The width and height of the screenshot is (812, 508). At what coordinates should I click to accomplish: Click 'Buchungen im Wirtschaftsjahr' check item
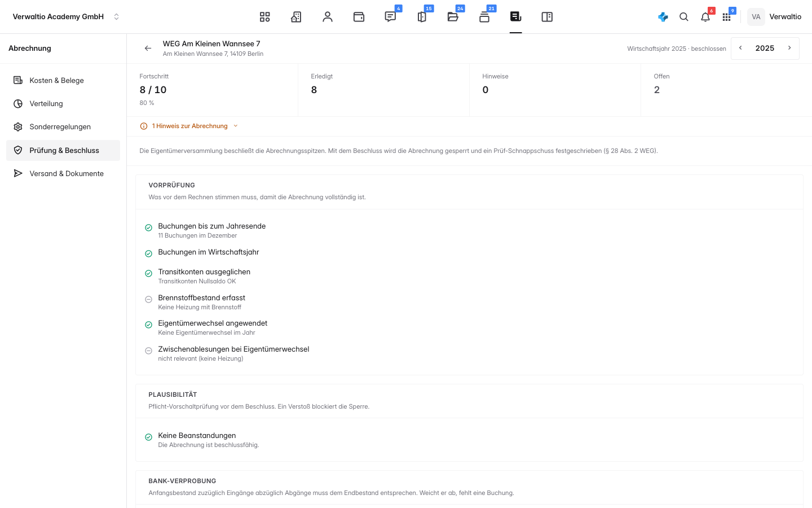coord(209,252)
